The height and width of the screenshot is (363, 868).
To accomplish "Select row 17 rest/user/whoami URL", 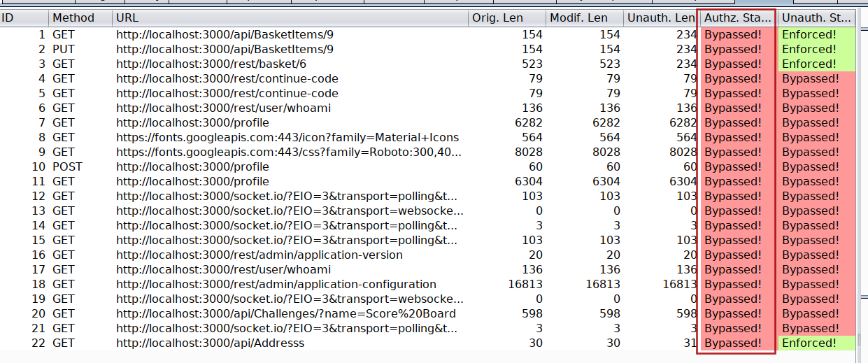I will click(x=224, y=269).
